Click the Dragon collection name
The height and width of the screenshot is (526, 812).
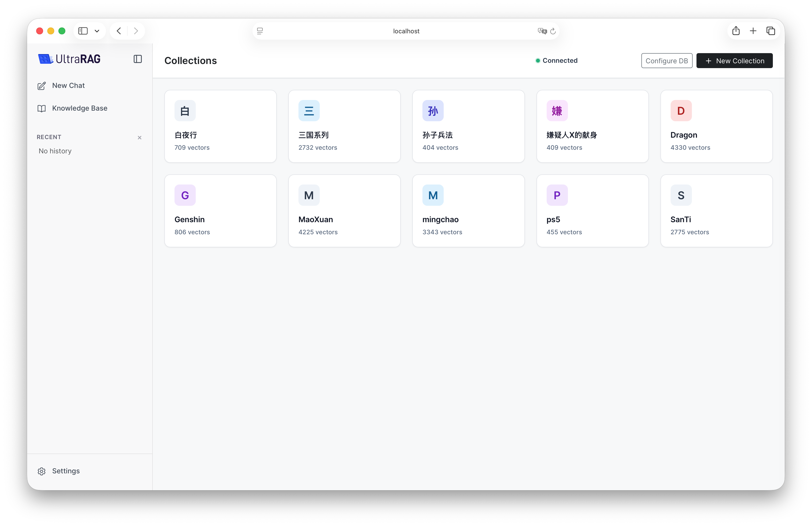tap(684, 135)
